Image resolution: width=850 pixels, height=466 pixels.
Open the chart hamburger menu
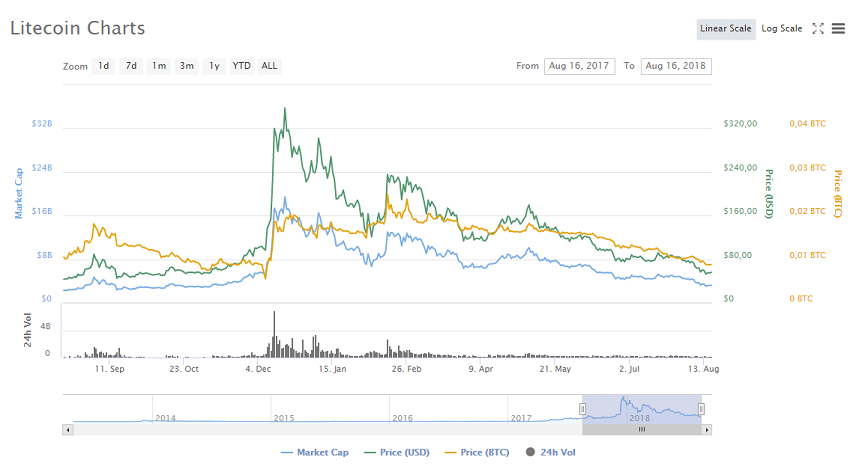[x=838, y=28]
